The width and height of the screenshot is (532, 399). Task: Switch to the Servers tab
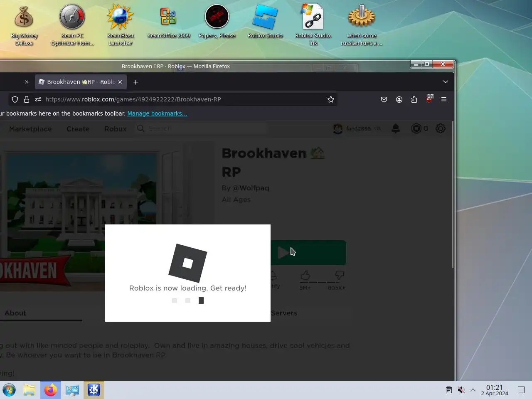pos(284,313)
